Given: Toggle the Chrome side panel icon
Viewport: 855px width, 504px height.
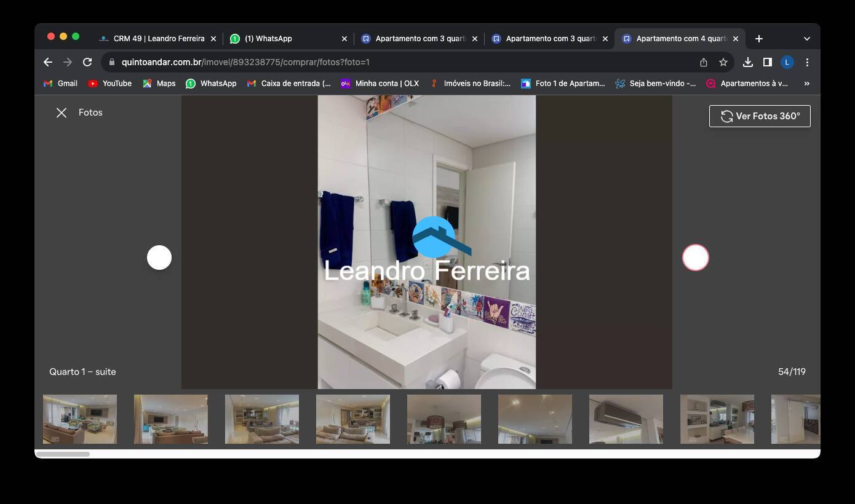Looking at the screenshot, I should point(768,62).
